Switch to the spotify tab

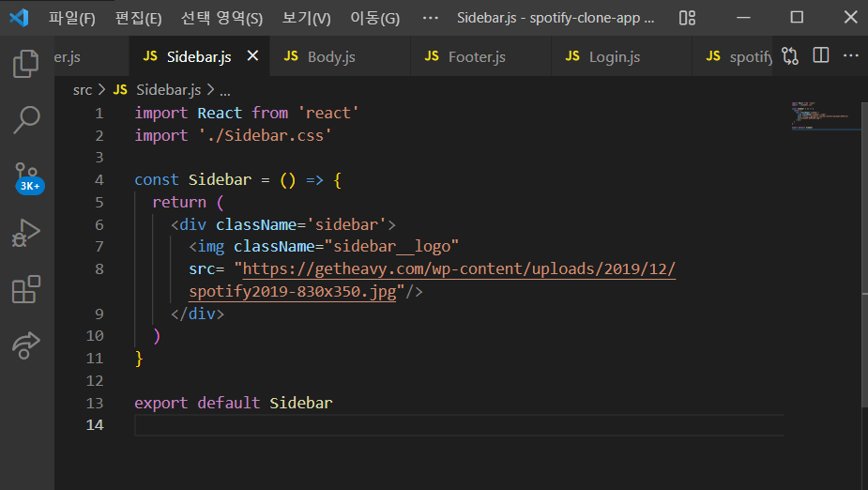click(732, 56)
